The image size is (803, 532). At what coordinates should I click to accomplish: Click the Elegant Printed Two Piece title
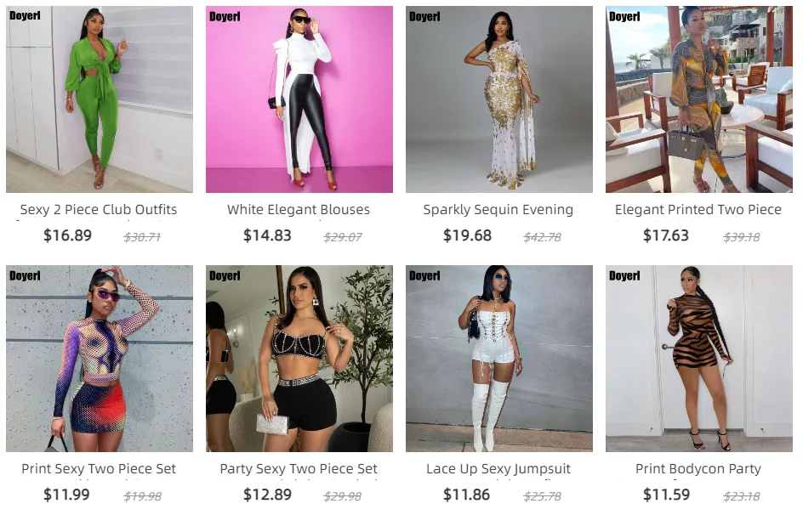pos(698,210)
